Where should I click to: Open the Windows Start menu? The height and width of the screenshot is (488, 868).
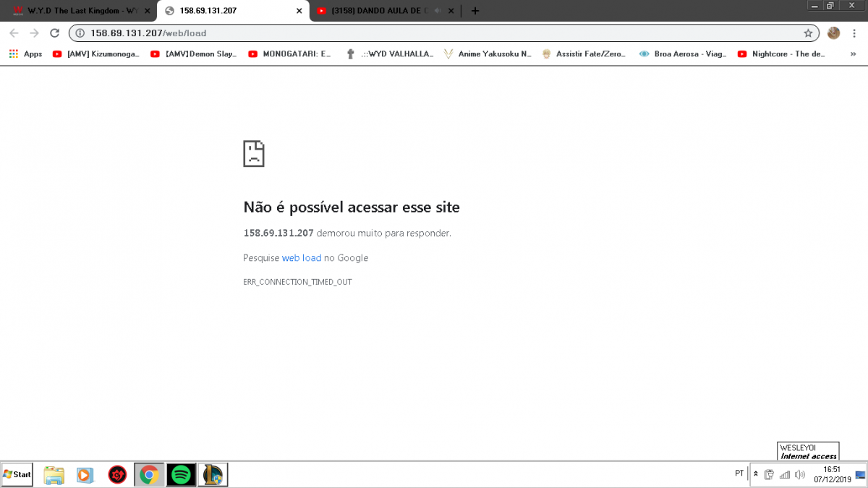pyautogui.click(x=17, y=474)
